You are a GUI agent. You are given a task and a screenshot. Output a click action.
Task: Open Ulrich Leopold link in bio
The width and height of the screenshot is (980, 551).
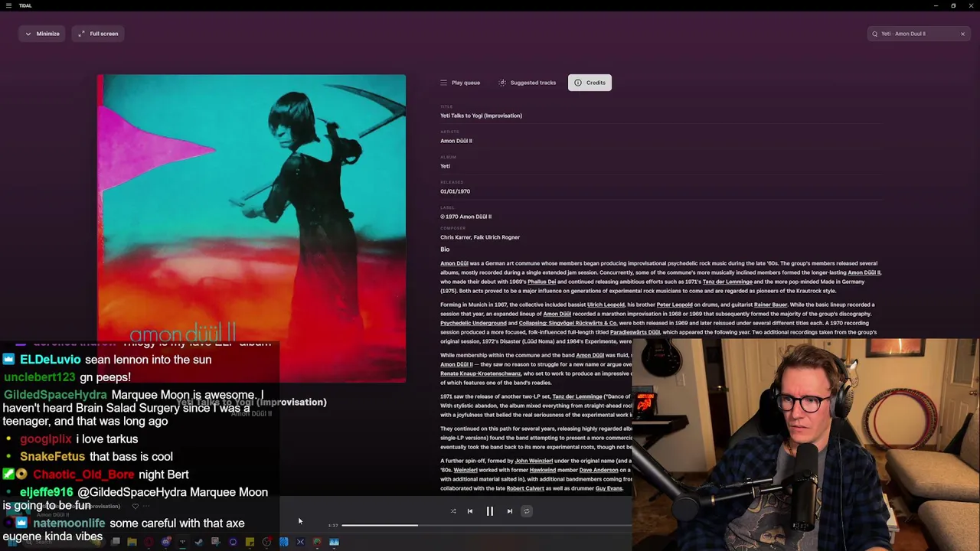606,305
